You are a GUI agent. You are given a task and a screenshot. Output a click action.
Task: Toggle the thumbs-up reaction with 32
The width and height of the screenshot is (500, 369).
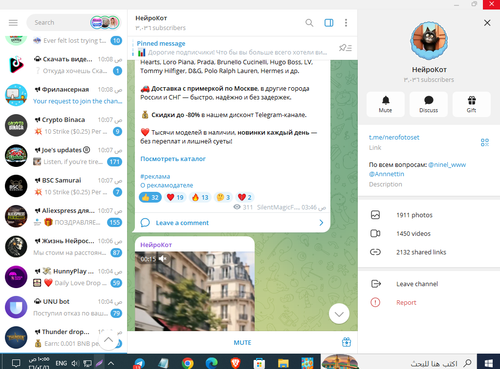click(150, 197)
